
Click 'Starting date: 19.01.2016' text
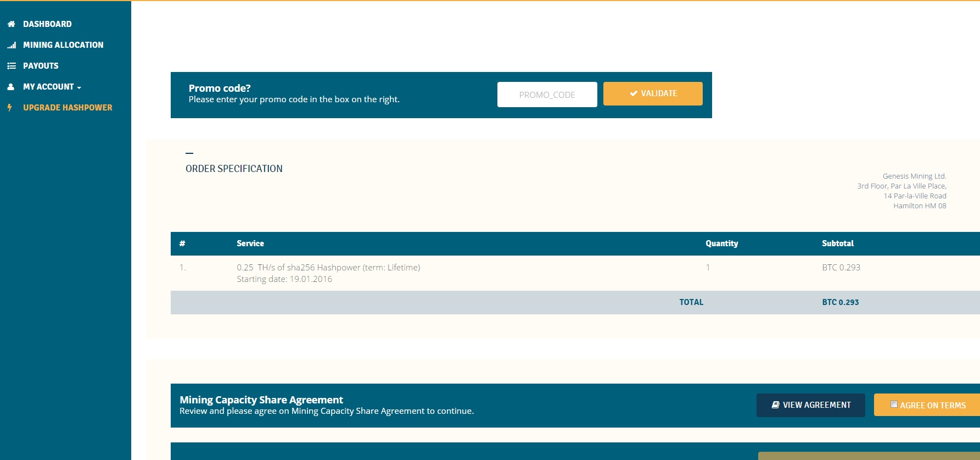click(x=284, y=279)
